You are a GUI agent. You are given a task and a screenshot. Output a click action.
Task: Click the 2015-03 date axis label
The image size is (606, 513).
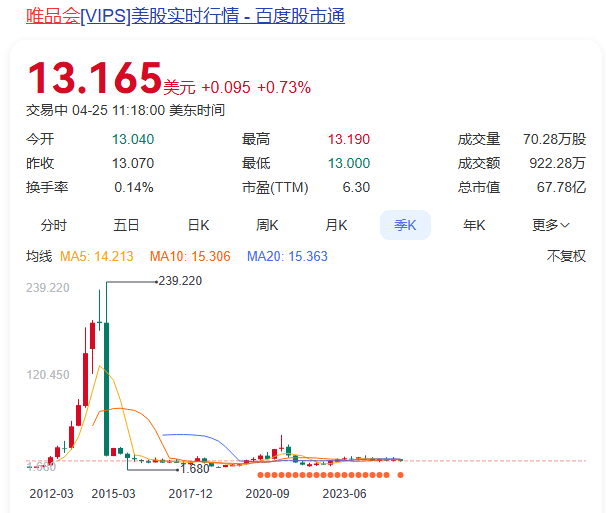click(113, 494)
